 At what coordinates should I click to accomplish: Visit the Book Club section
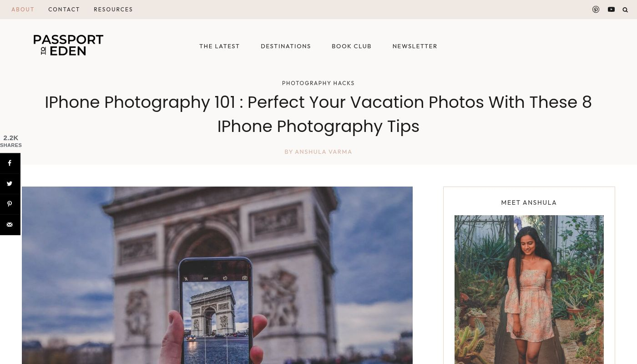(352, 46)
